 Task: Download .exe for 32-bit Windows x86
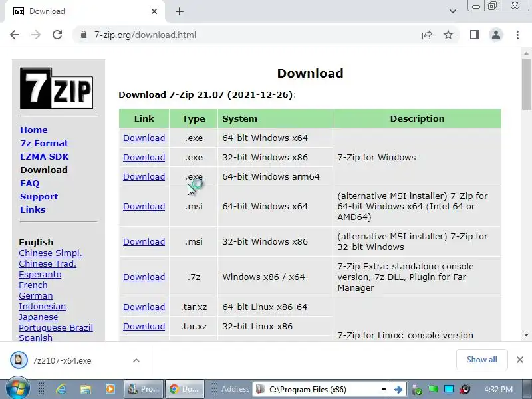pos(144,158)
